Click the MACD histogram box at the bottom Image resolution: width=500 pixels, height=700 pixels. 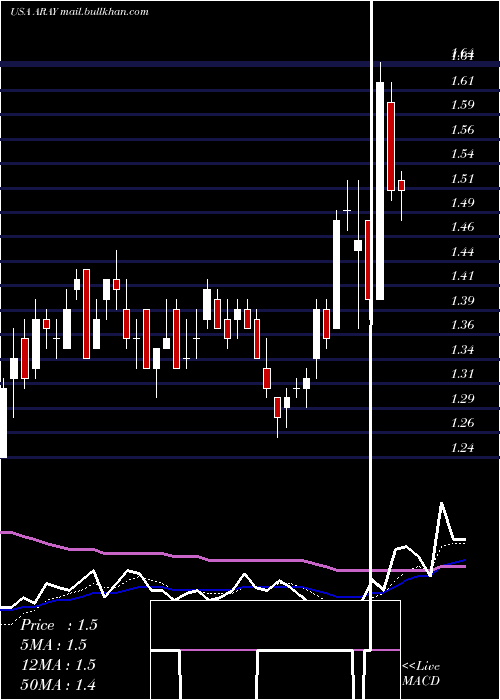(x=275, y=650)
